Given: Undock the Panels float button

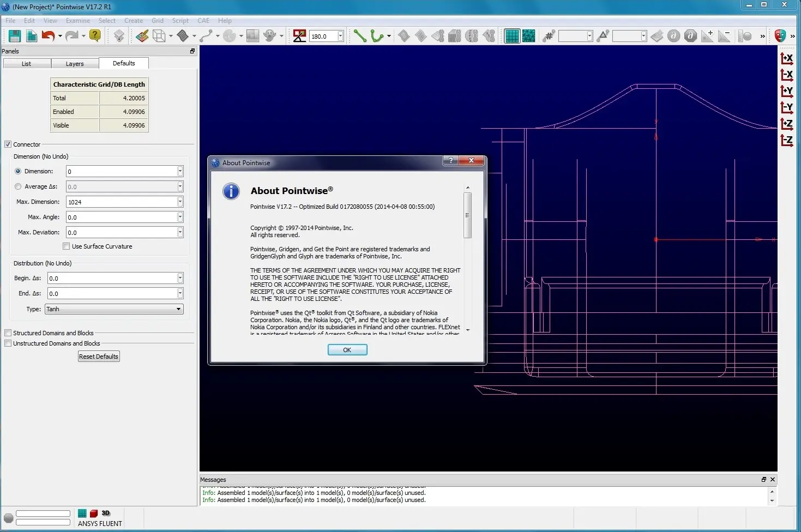Looking at the screenshot, I should click(x=192, y=51).
